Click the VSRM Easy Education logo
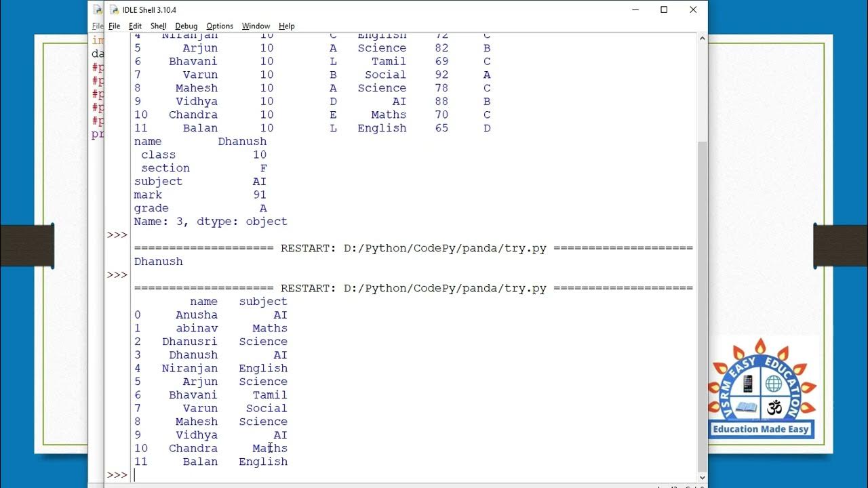 760,388
